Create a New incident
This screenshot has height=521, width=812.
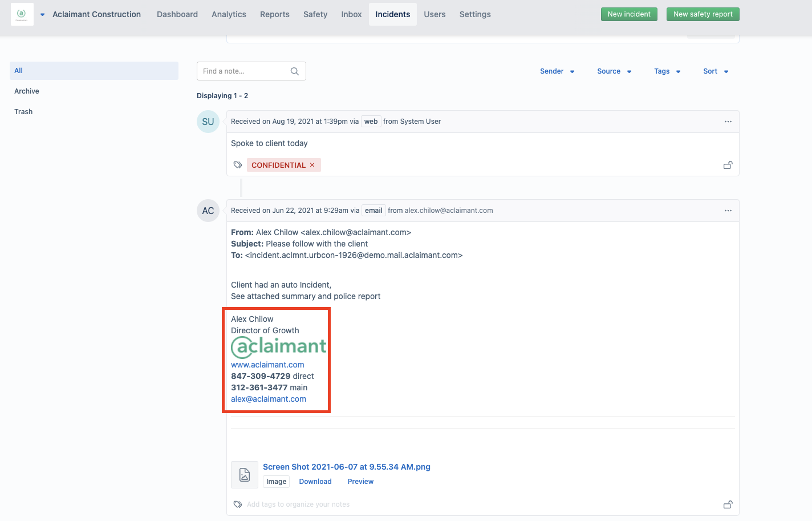[x=629, y=14]
